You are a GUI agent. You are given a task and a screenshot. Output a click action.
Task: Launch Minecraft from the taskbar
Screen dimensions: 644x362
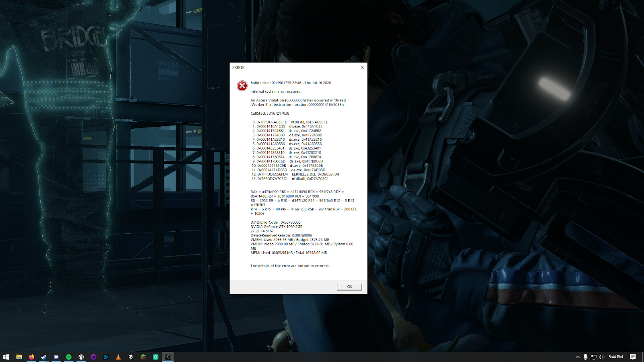pyautogui.click(x=143, y=357)
